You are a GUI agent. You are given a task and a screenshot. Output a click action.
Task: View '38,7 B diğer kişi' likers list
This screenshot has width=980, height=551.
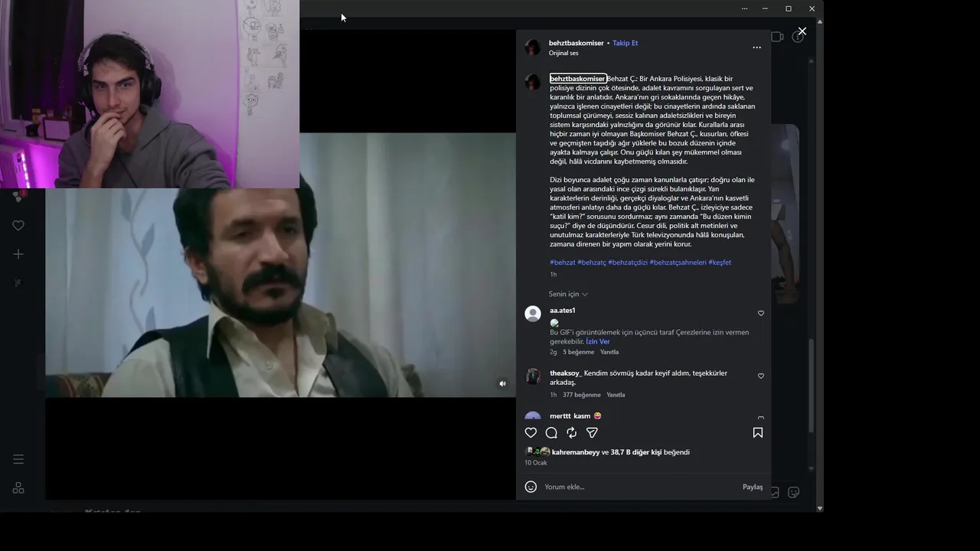click(635, 452)
